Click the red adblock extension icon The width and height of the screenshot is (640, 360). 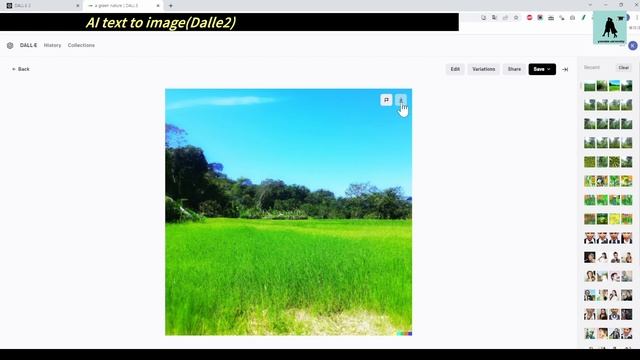tap(529, 18)
